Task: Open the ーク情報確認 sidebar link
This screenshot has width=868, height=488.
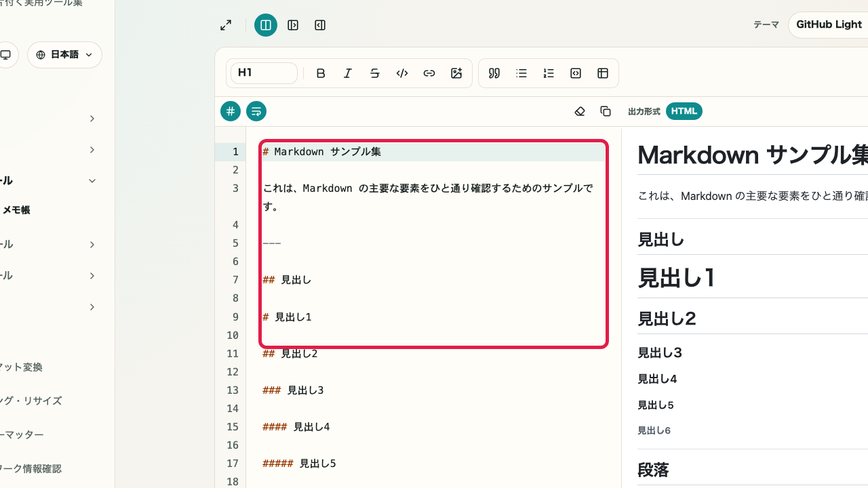Action: (x=31, y=469)
